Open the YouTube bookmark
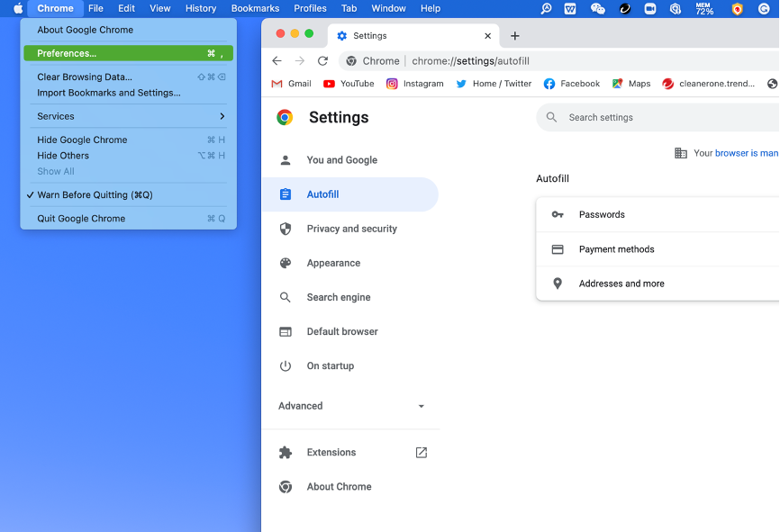 349,84
